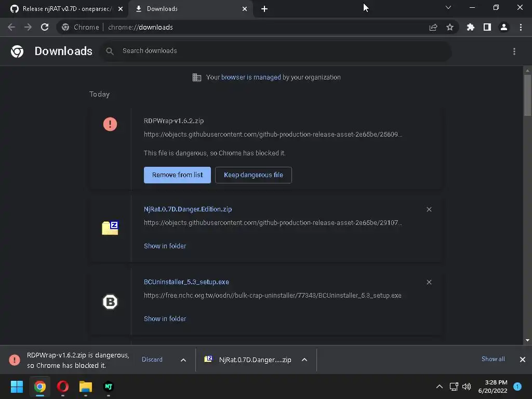The height and width of the screenshot is (399, 532).
Task: Bookmark this page with star icon
Action: pyautogui.click(x=450, y=27)
